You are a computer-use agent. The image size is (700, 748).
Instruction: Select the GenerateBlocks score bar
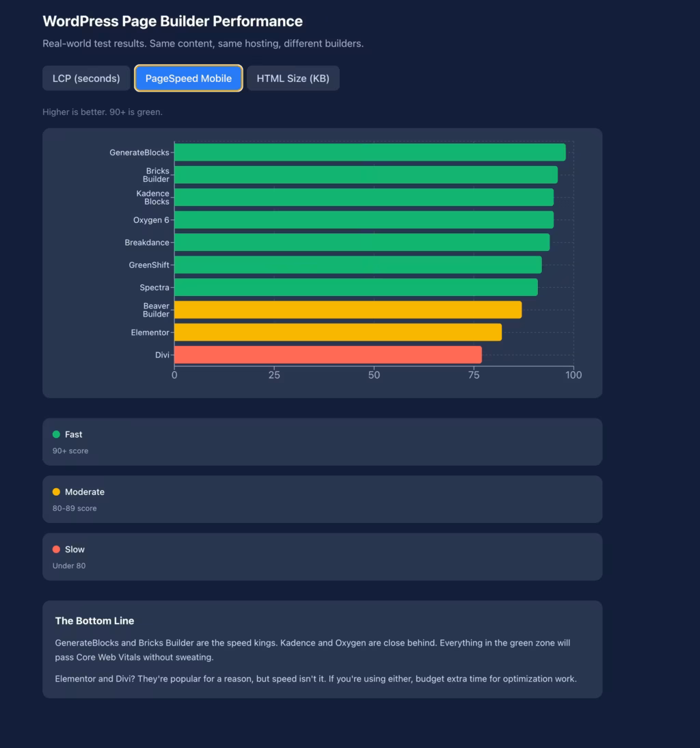[369, 152]
